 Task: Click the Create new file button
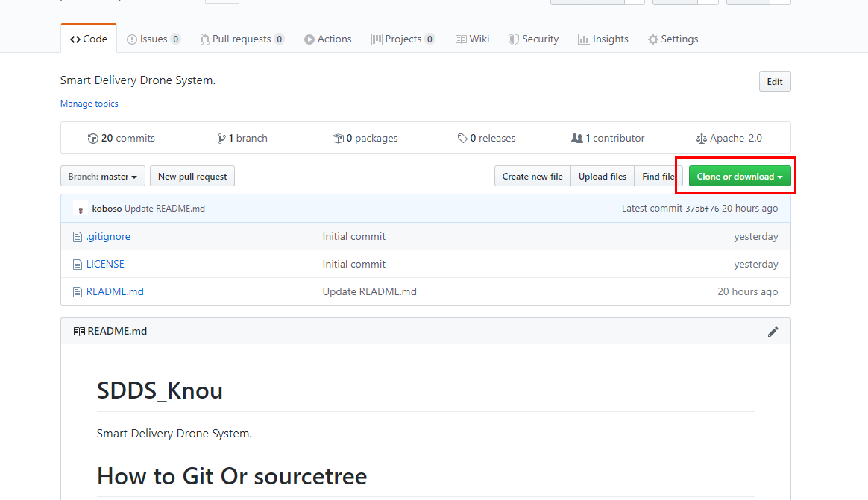point(532,176)
